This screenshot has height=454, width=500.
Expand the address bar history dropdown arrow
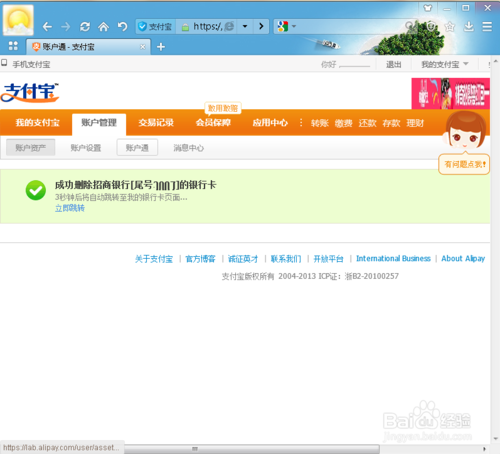pyautogui.click(x=245, y=26)
